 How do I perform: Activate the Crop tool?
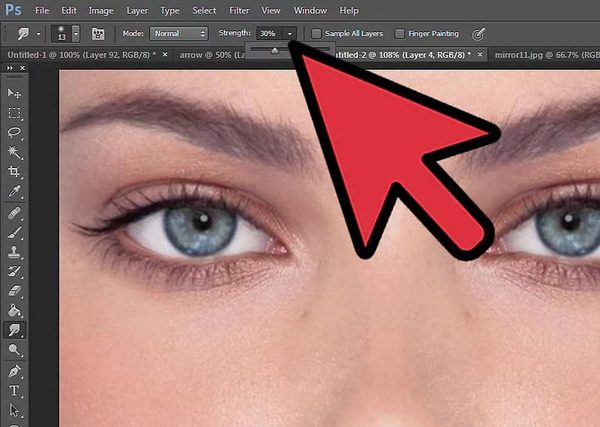click(14, 171)
